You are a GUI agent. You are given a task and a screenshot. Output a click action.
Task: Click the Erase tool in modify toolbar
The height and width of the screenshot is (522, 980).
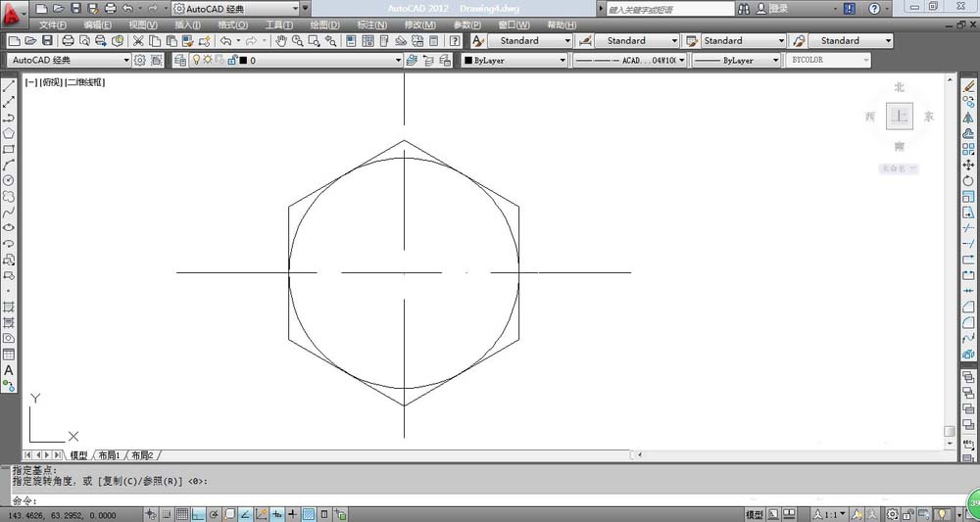[x=969, y=86]
